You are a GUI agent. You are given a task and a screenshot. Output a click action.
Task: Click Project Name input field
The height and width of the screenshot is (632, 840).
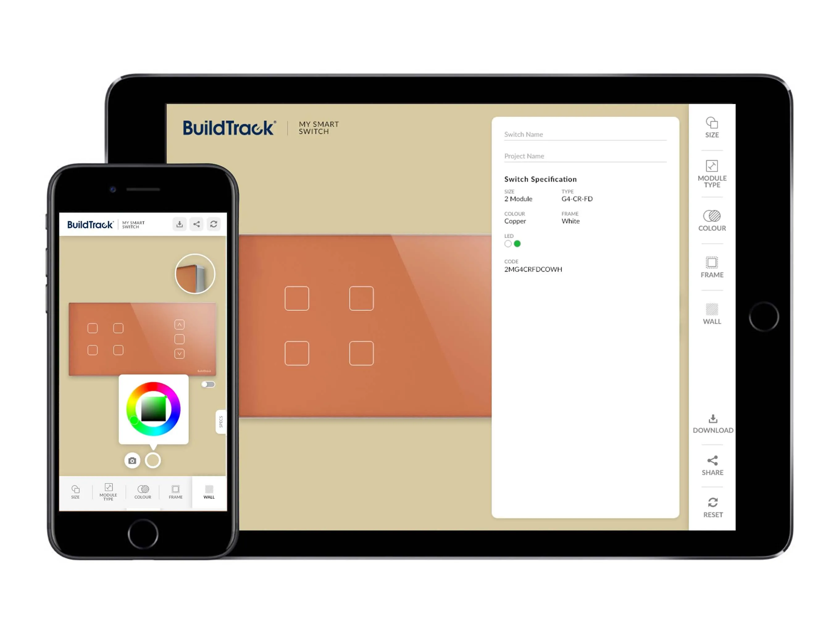[586, 155]
